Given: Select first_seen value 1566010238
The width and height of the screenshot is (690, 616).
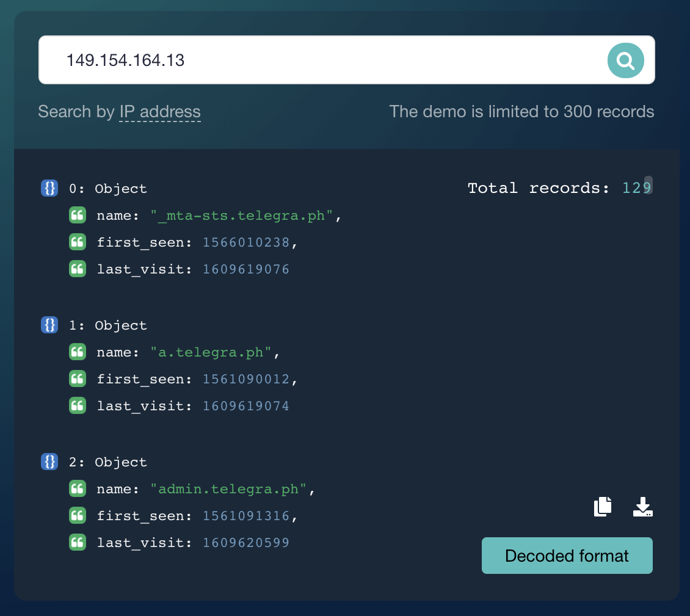Looking at the screenshot, I should tap(246, 242).
